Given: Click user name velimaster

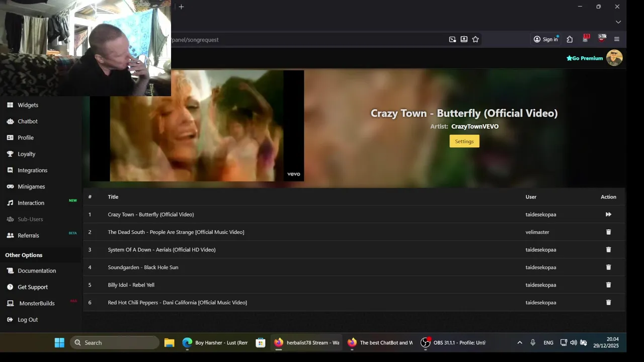Looking at the screenshot, I should point(537,232).
